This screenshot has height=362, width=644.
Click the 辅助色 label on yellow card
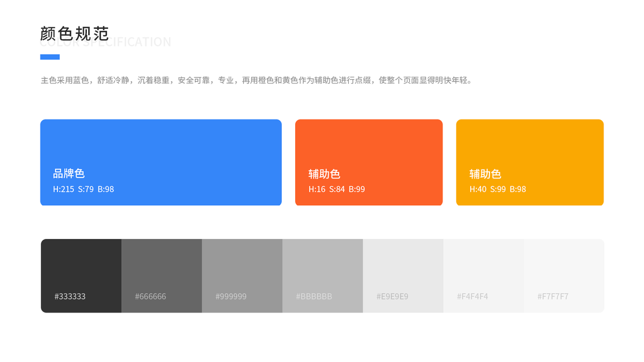pos(485,174)
